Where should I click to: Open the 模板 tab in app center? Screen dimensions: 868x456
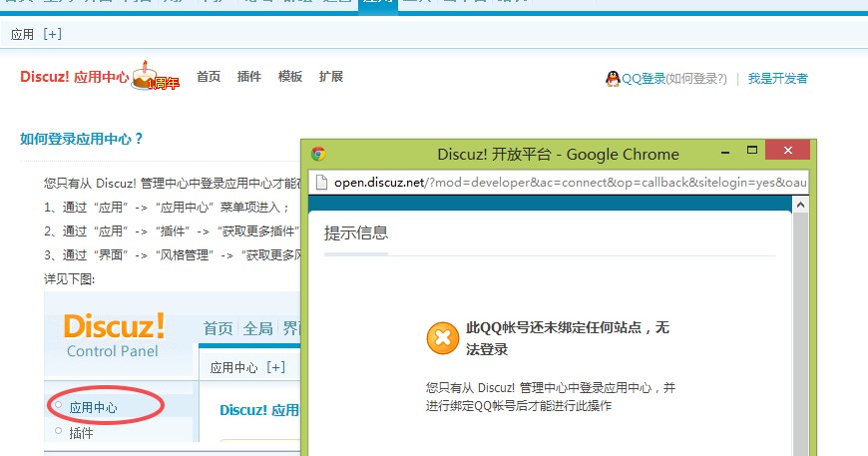[290, 77]
